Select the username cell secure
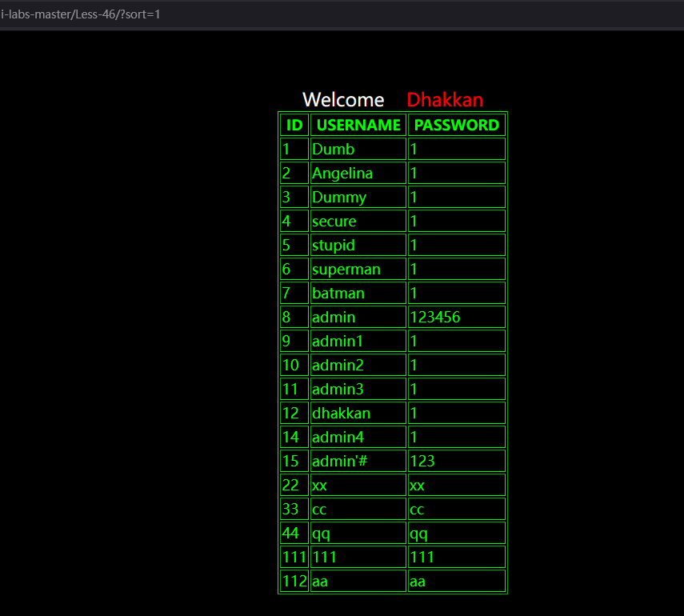The height and width of the screenshot is (616, 684). (x=358, y=221)
